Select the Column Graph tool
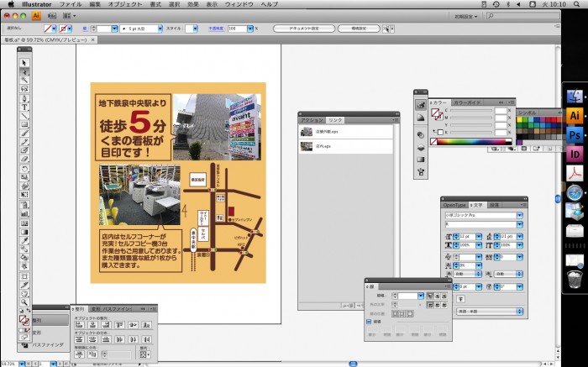Screen dimensions: 588x367 click(24, 213)
